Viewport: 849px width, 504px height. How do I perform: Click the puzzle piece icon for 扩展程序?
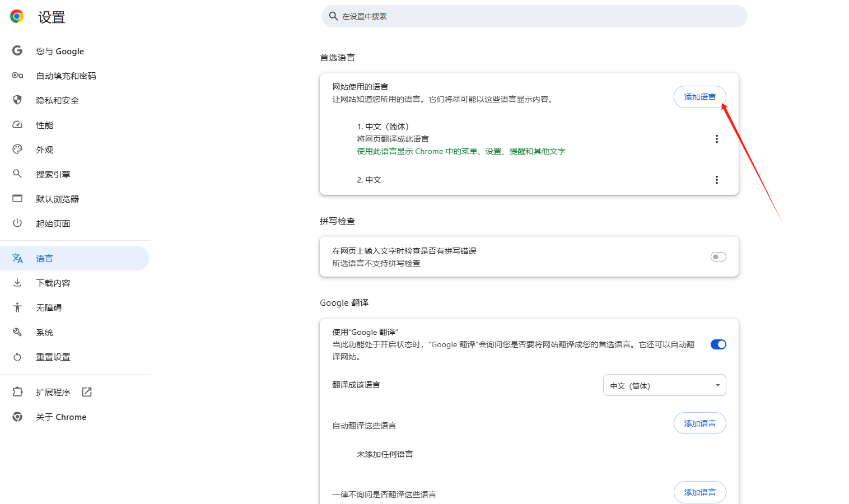click(x=17, y=392)
